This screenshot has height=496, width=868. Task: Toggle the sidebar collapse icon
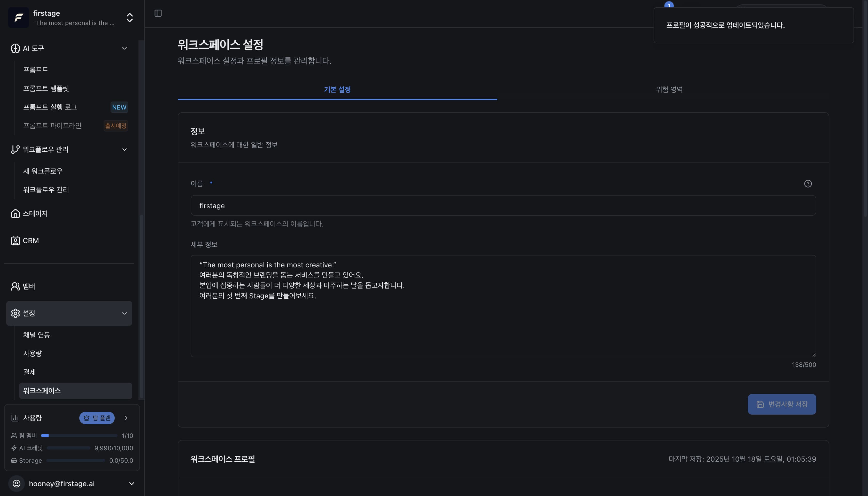pyautogui.click(x=158, y=13)
